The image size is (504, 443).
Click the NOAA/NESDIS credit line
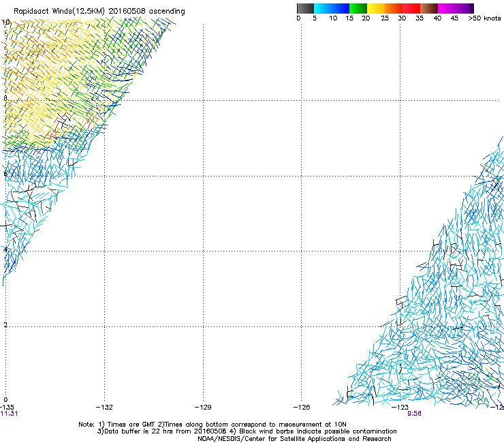[x=294, y=439]
